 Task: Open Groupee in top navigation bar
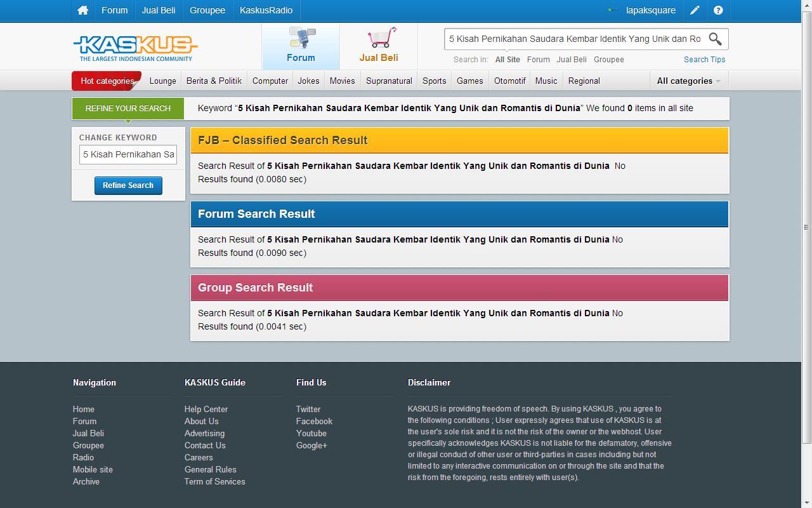(x=207, y=10)
